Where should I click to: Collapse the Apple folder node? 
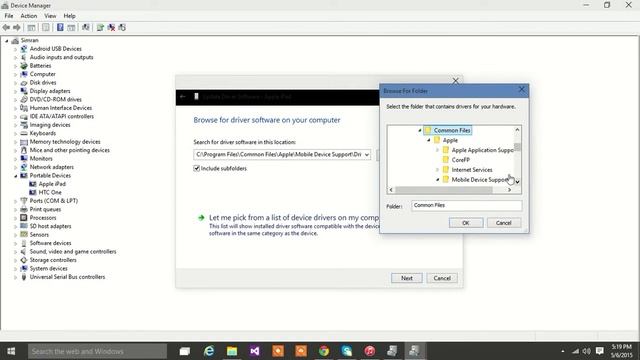click(x=429, y=140)
